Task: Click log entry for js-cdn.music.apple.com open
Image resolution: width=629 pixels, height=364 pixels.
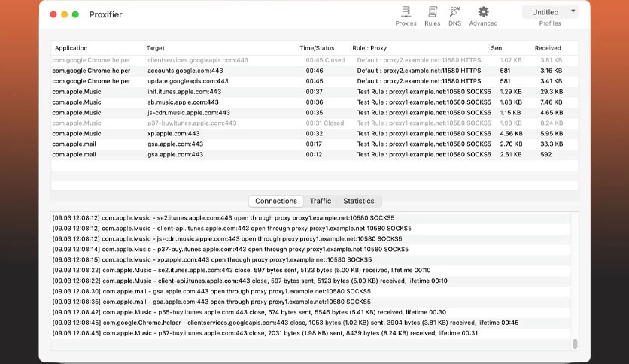Action: point(311,238)
